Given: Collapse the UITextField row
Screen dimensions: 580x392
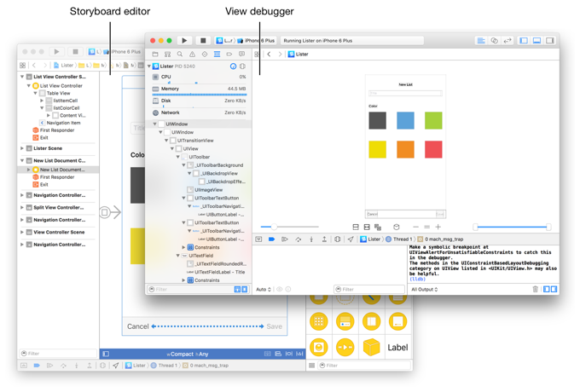Looking at the screenshot, I should pyautogui.click(x=178, y=256).
